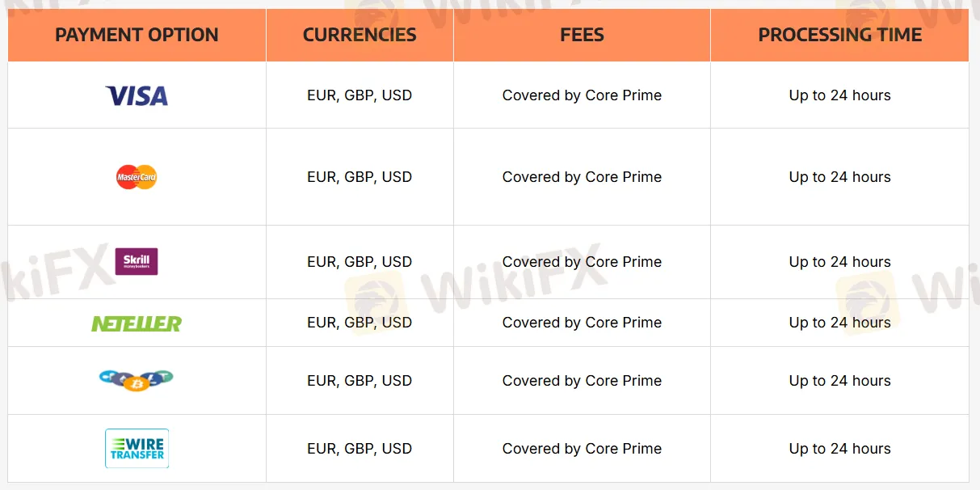Click the crypto row fees text

(582, 381)
